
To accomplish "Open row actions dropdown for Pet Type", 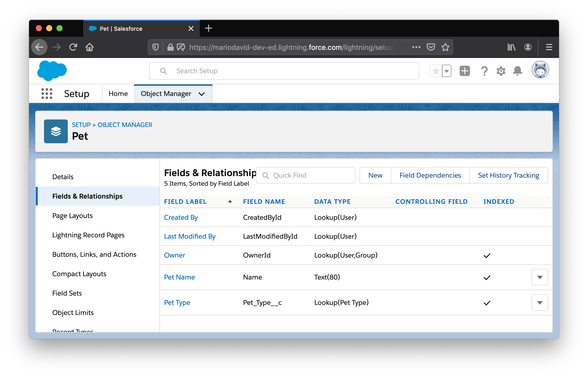I will pos(540,303).
